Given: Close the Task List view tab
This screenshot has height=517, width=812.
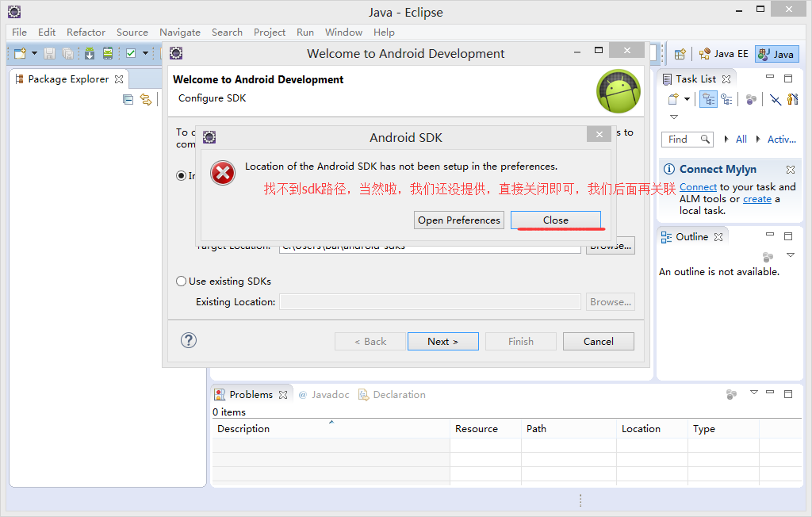Looking at the screenshot, I should (x=726, y=79).
